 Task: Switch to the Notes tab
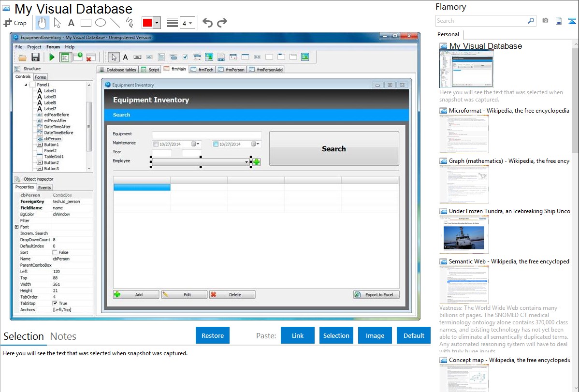(63, 336)
